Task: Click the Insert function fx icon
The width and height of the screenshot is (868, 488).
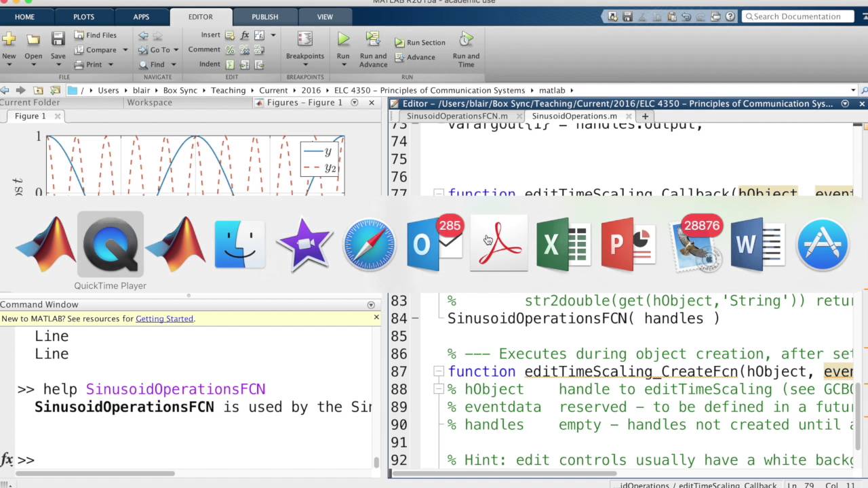Action: (x=245, y=35)
